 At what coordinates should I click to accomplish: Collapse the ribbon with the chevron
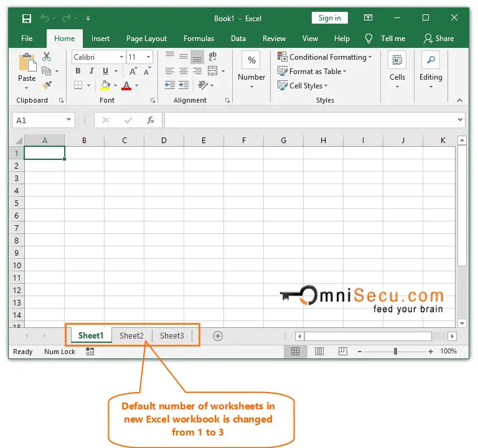[460, 100]
